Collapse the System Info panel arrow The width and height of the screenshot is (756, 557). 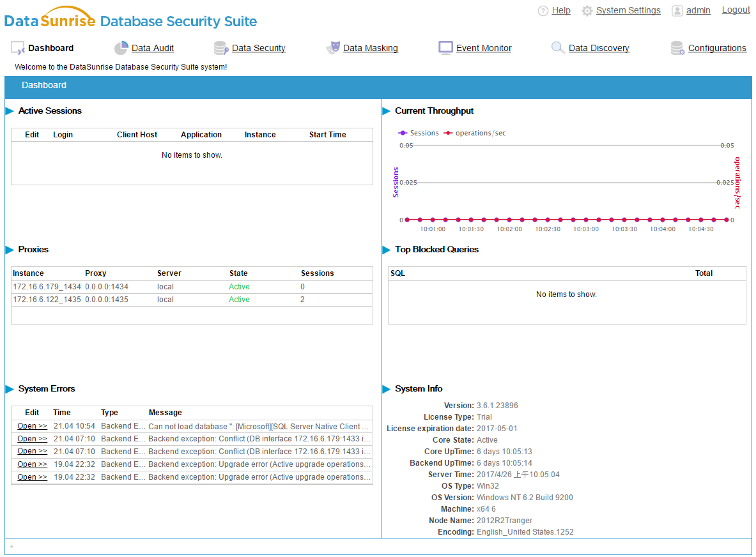click(386, 389)
